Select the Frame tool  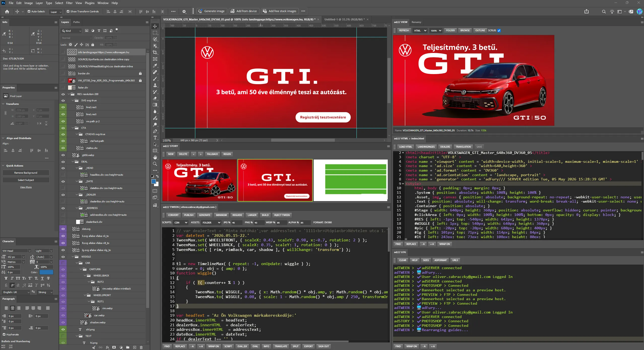click(x=155, y=59)
